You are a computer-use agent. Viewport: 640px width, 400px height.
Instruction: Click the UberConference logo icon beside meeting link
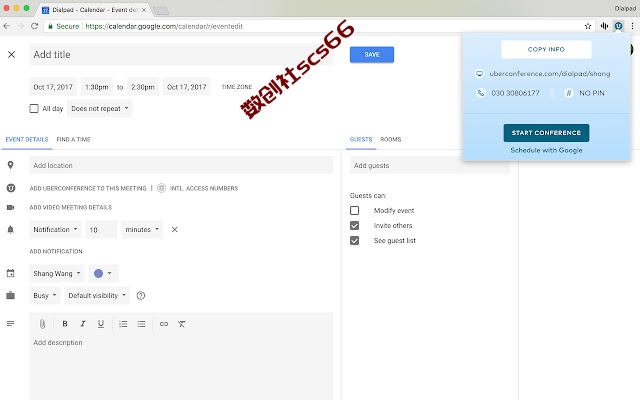[11, 188]
